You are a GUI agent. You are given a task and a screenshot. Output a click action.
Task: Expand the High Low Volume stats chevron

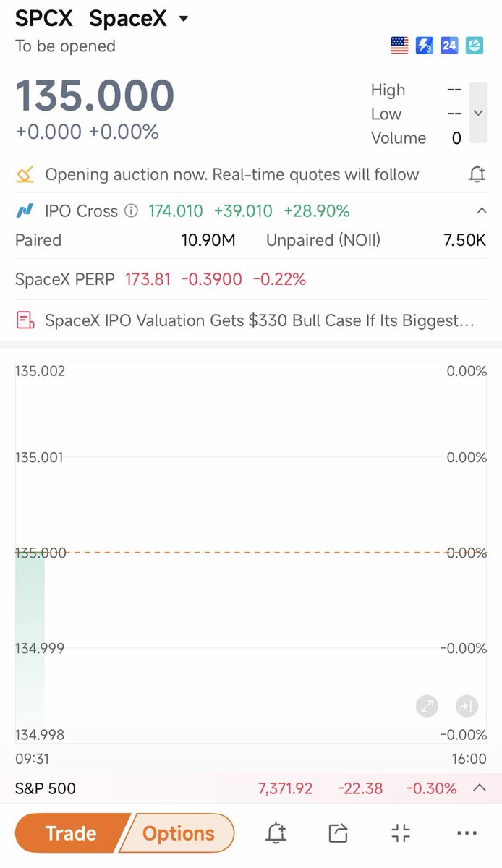click(x=477, y=114)
